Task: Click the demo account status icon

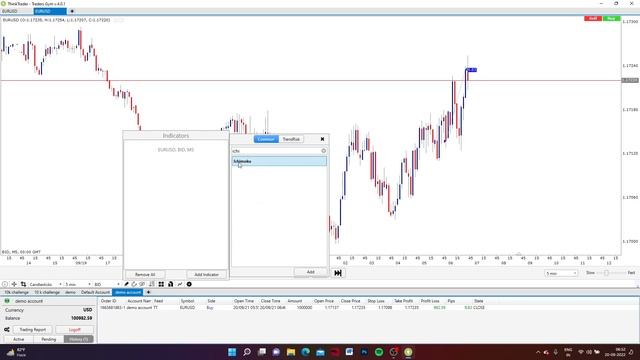Action: (7, 301)
